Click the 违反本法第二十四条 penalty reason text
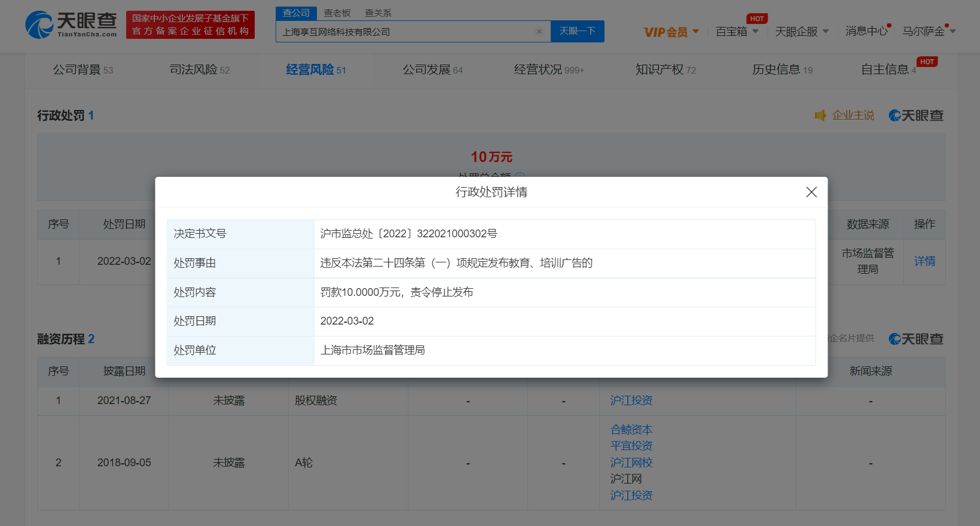 [x=456, y=263]
